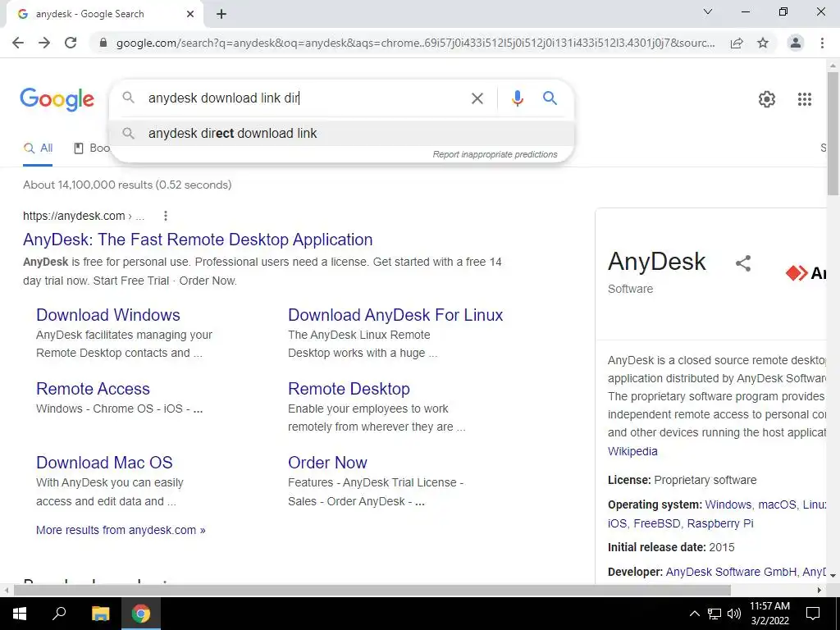The image size is (840, 630).
Task: Bookmark this tab with the star icon
Action: click(763, 43)
